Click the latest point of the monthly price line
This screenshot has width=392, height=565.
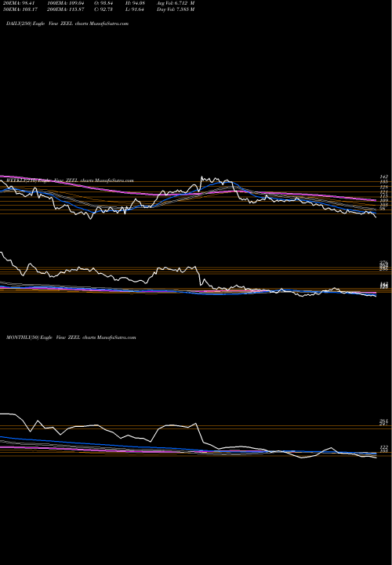(376, 458)
